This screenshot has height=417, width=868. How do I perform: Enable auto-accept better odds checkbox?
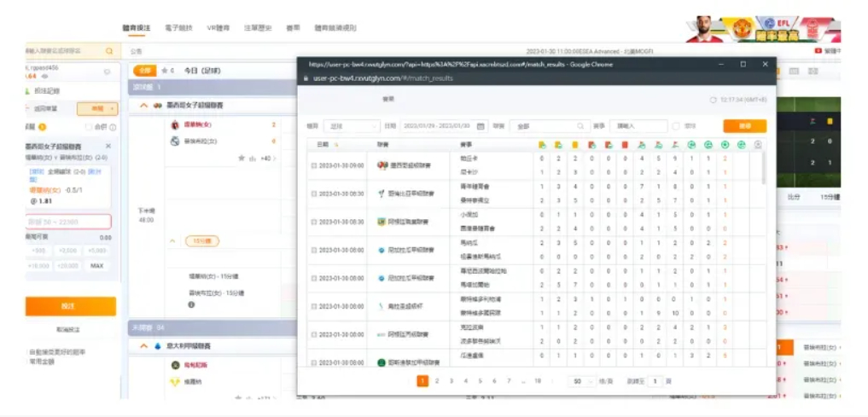[x=28, y=352]
